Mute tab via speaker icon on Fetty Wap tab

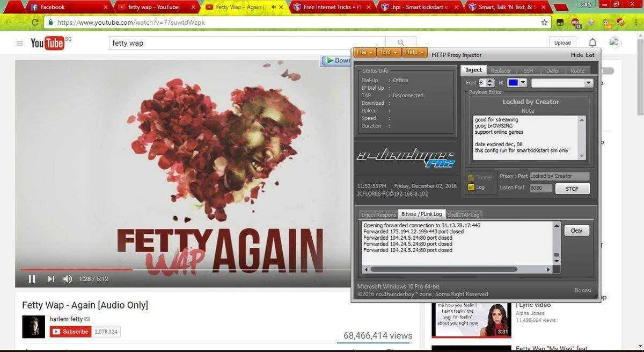coord(274,7)
